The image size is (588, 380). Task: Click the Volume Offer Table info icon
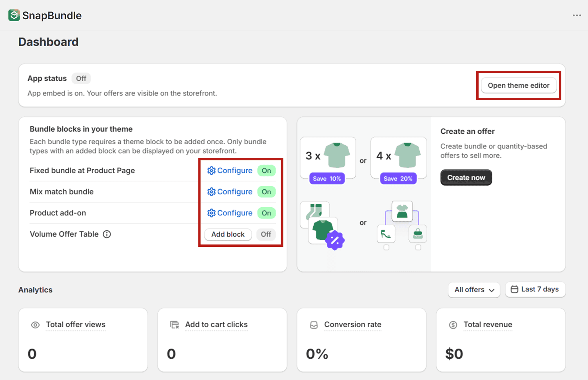click(107, 234)
